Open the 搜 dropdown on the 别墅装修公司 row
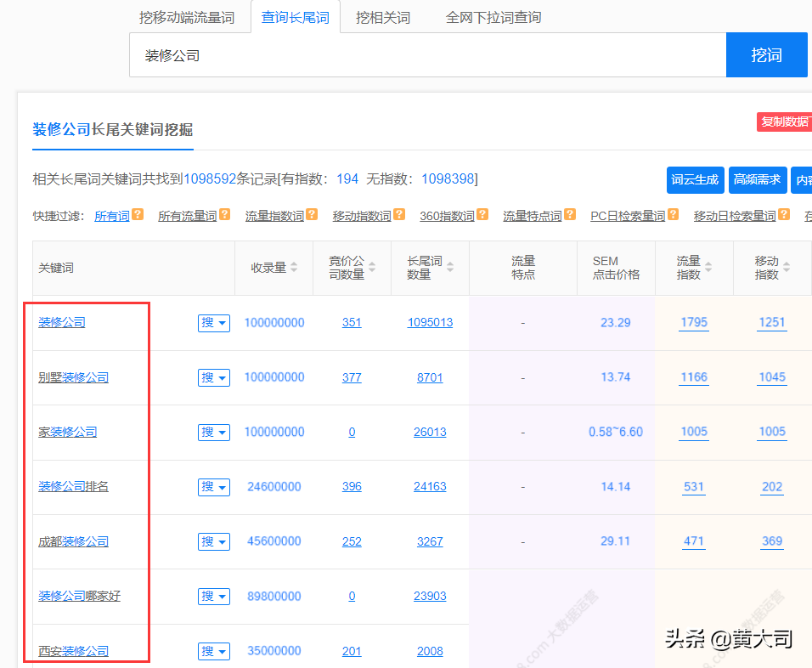Screen dimensions: 812x668 pyautogui.click(x=213, y=377)
